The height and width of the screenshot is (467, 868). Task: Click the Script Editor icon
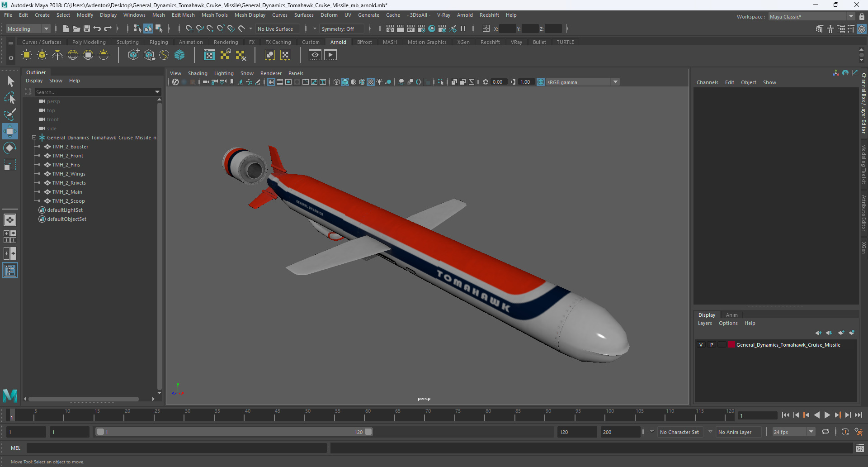coord(860,448)
